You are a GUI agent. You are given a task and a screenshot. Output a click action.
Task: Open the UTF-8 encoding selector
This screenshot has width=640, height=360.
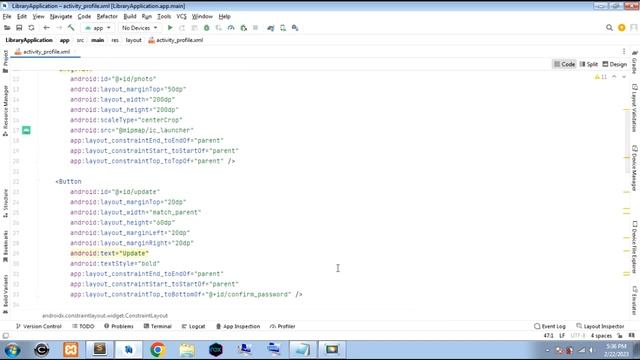click(x=578, y=336)
